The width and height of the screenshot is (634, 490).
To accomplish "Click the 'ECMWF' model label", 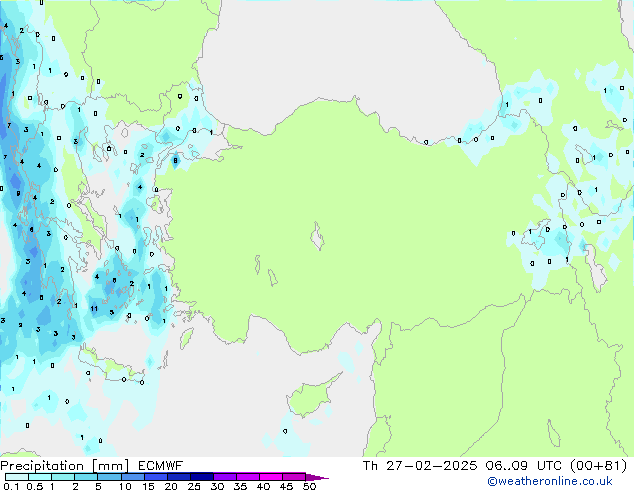I will (161, 466).
